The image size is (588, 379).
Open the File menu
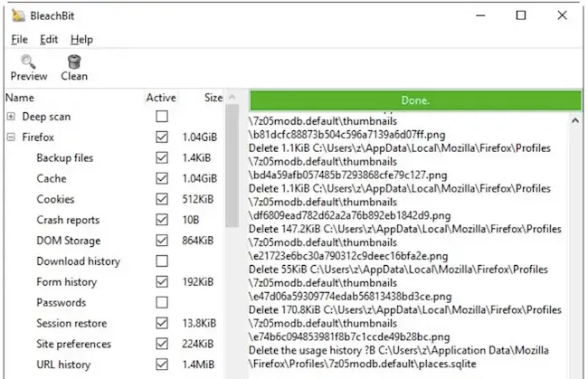click(x=20, y=40)
